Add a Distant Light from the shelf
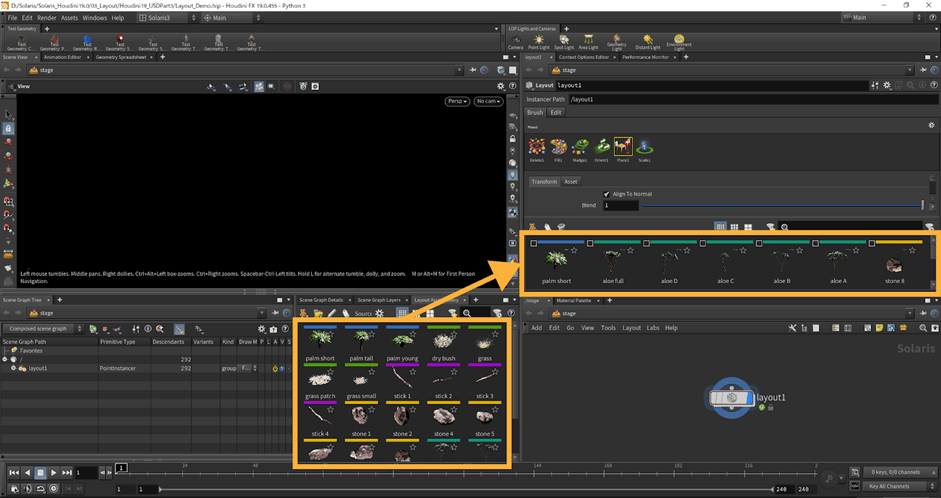941x498 pixels. (x=648, y=40)
